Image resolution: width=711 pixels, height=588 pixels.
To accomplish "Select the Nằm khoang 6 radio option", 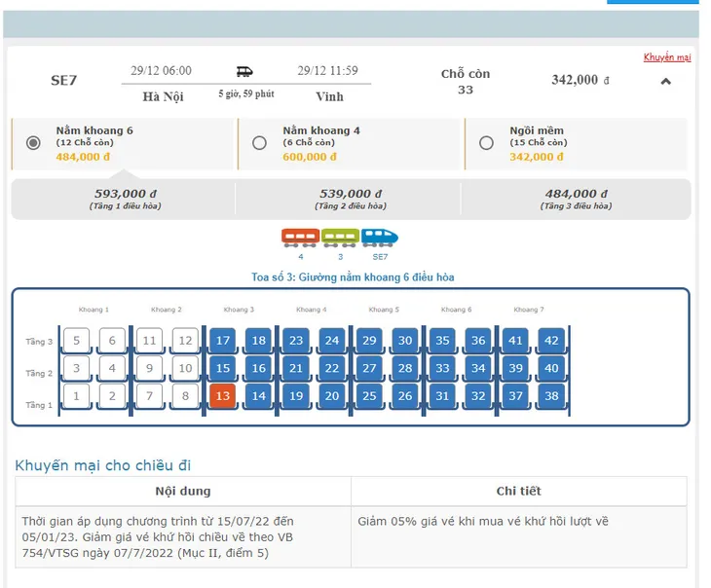I will coord(33,143).
